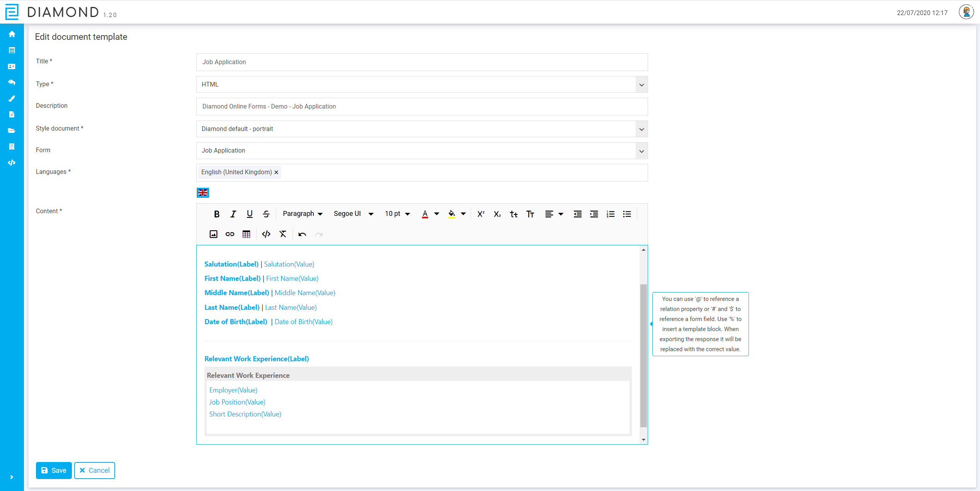980x491 pixels.
Task: Clear formatting with the remove format icon
Action: (x=282, y=234)
